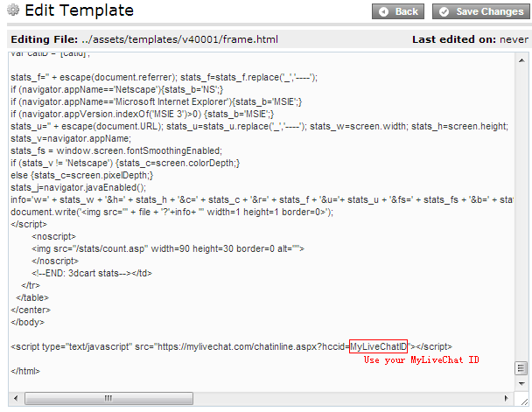Place cursor on the closing </html> line
The height and width of the screenshot is (412, 532).
(25, 371)
